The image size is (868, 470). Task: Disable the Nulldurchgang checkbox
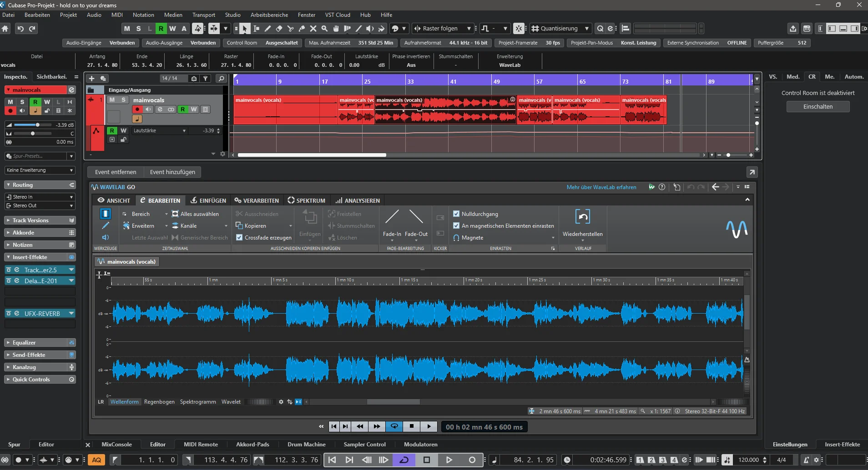click(456, 214)
